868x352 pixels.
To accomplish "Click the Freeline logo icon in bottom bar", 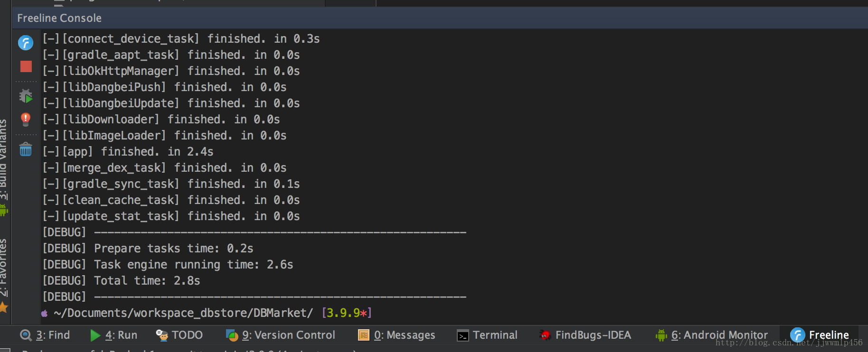I will click(x=797, y=335).
